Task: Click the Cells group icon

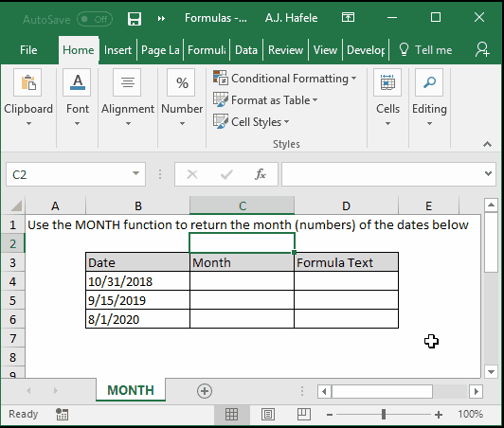Action: [387, 82]
